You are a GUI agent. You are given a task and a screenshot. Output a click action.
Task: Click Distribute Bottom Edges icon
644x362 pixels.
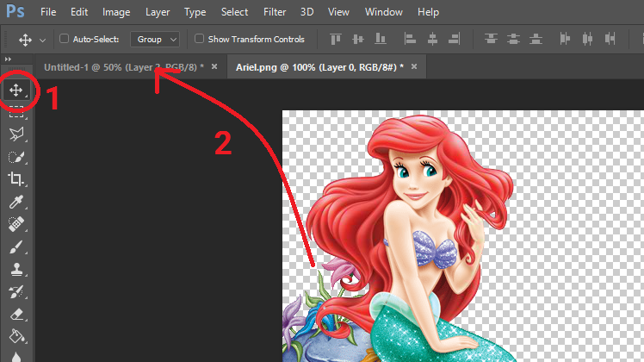click(536, 39)
